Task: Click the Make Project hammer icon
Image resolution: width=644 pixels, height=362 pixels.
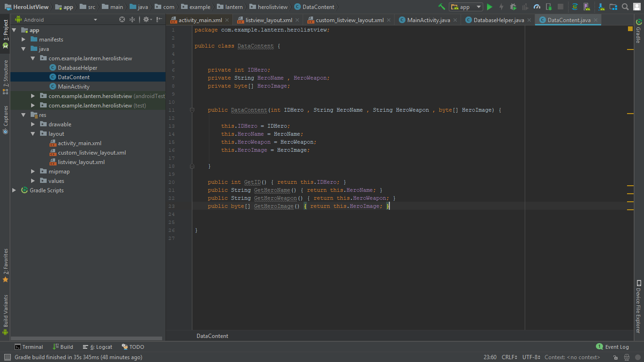Action: pos(441,7)
